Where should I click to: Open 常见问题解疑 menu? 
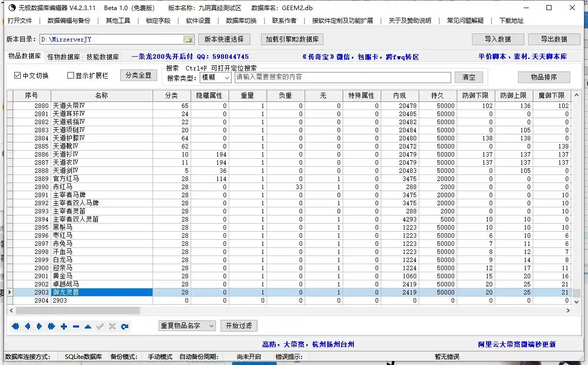coord(465,21)
